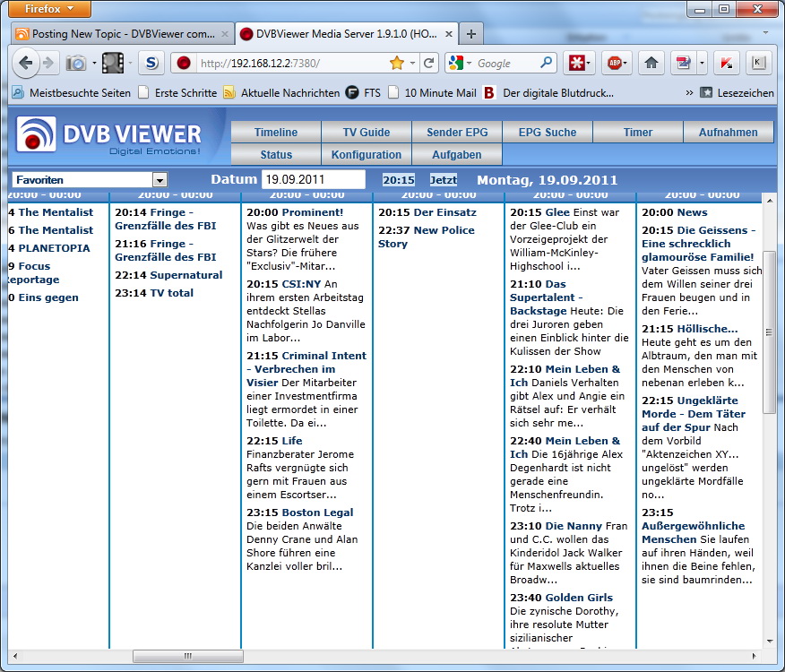Click the horizontal scrollbar thumb

pyautogui.click(x=188, y=656)
